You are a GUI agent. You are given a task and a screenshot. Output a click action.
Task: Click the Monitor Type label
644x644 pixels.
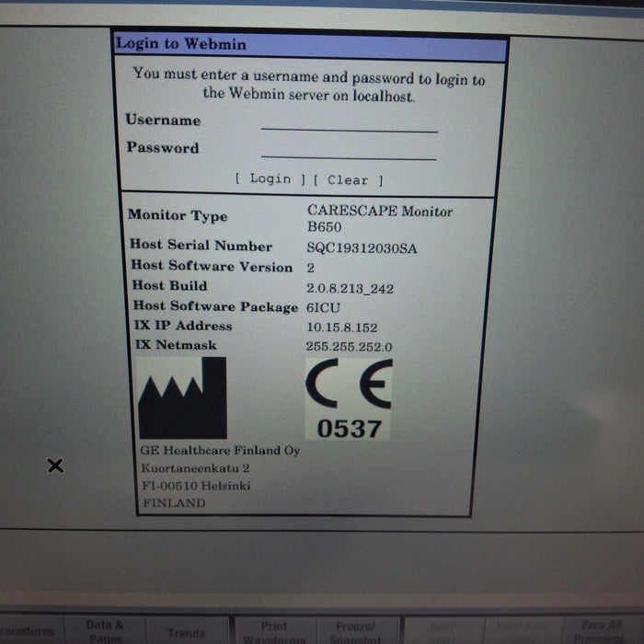(x=178, y=214)
